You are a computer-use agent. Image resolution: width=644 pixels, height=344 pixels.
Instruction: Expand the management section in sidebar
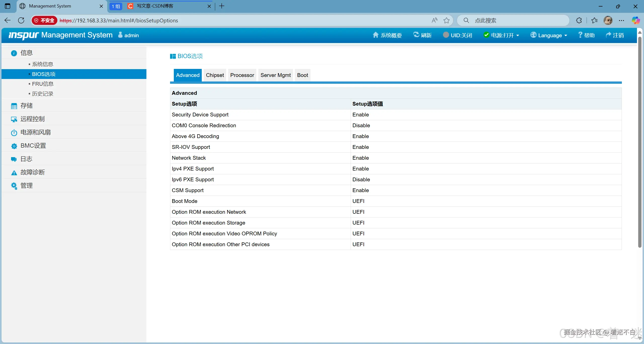(x=26, y=186)
